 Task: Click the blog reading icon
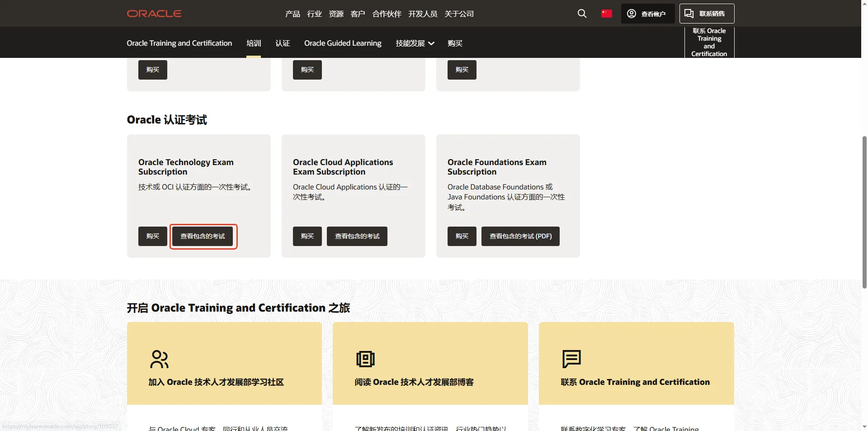[365, 359]
